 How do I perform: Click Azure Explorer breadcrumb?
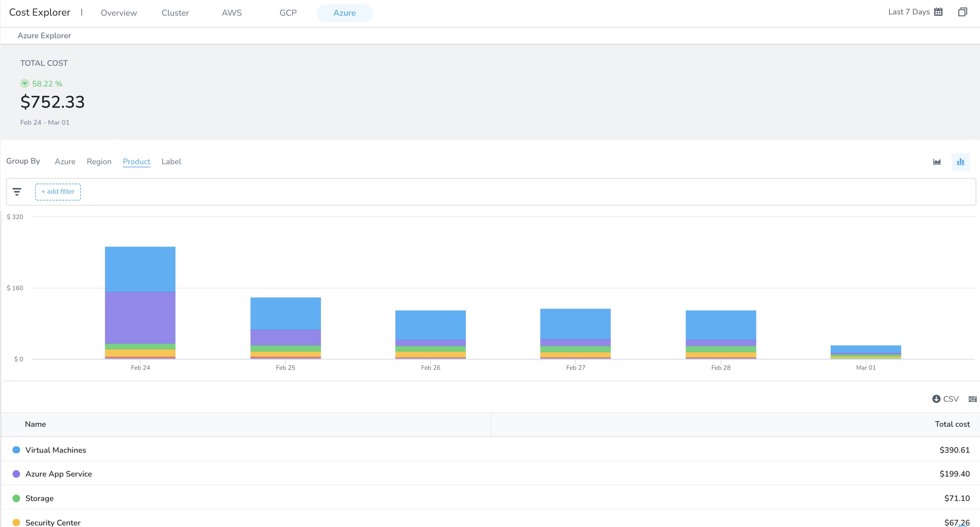click(44, 35)
